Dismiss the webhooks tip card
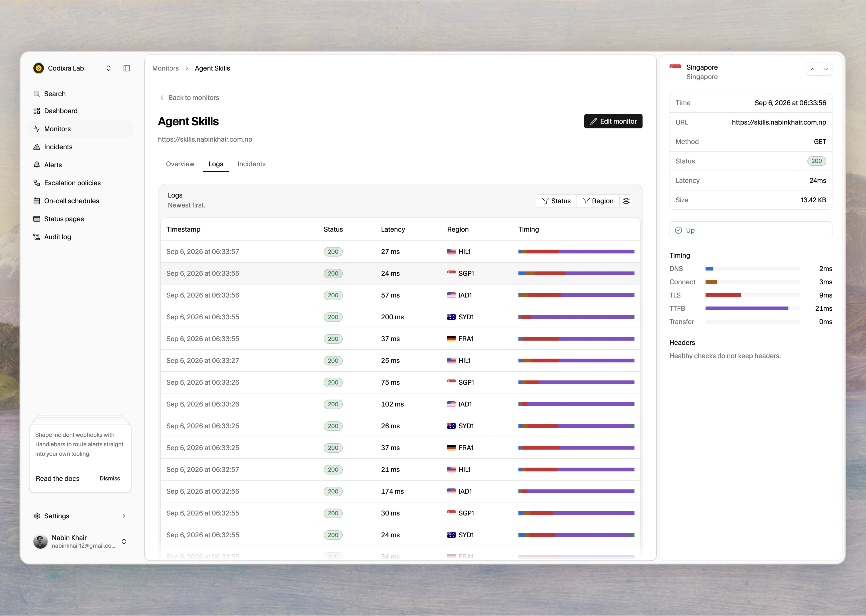 (110, 479)
